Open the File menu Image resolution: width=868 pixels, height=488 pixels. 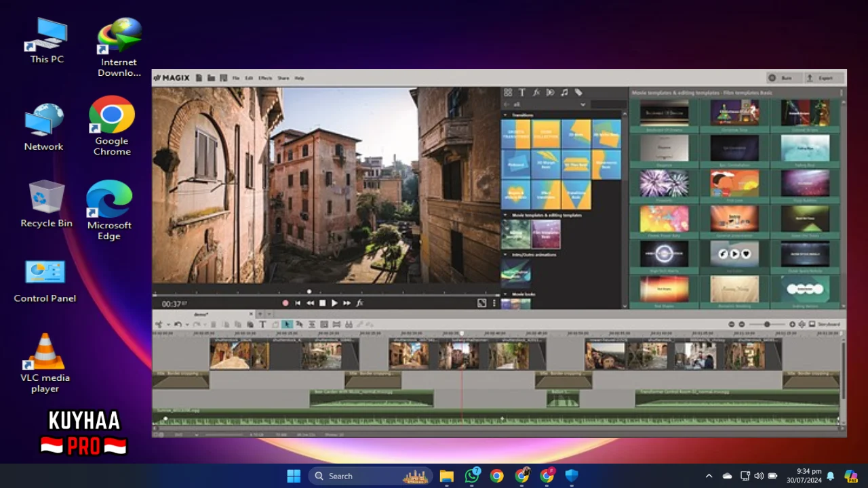pyautogui.click(x=236, y=78)
